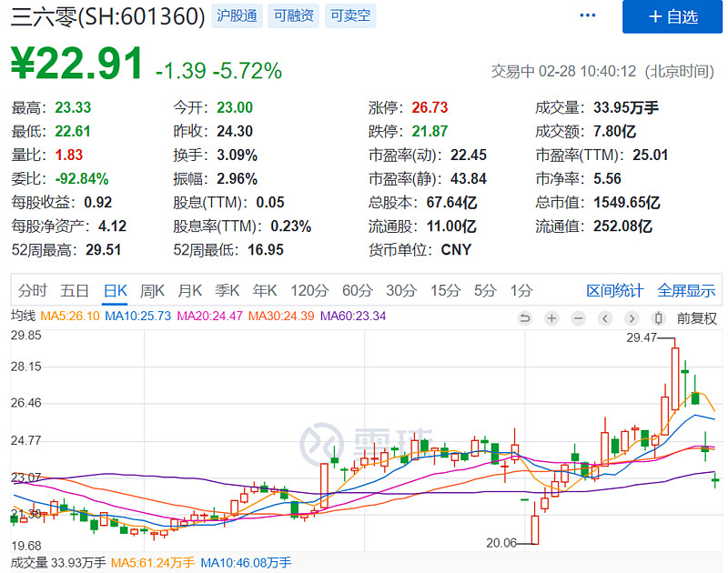Click the 最高 value 23.33
The height and width of the screenshot is (573, 728).
tap(73, 107)
